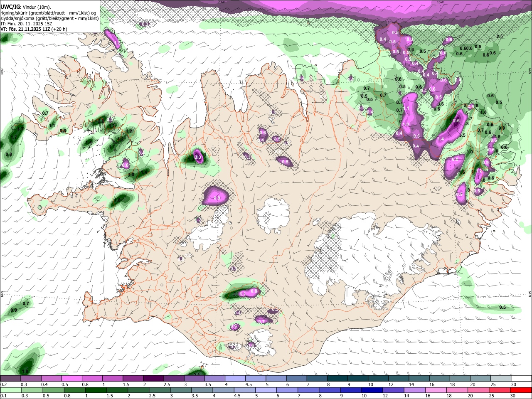Pick the darkest purple snow swatch between 2 and 2.5
This screenshot has height=399, width=532.
[153, 379]
